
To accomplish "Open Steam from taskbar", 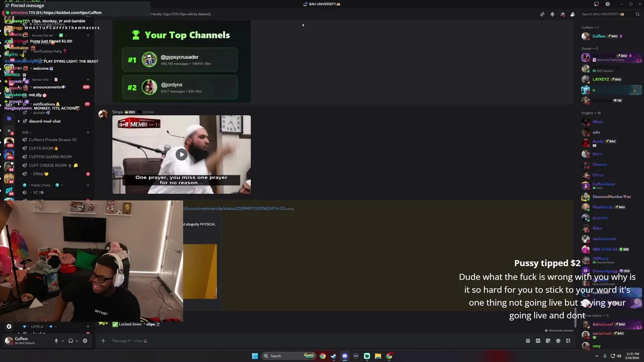I will [x=334, y=356].
